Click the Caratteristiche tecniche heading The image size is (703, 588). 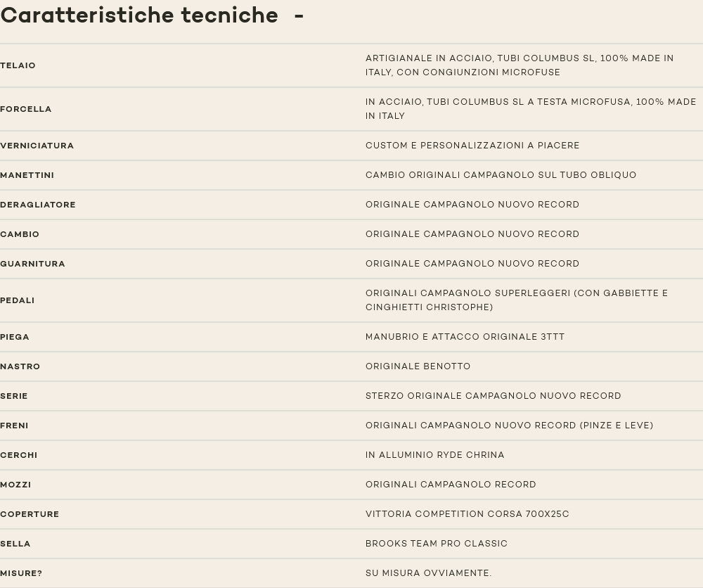(139, 15)
